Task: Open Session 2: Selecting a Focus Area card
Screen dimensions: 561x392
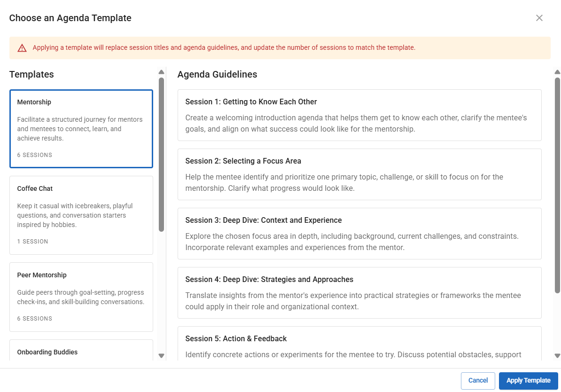Action: pyautogui.click(x=359, y=174)
